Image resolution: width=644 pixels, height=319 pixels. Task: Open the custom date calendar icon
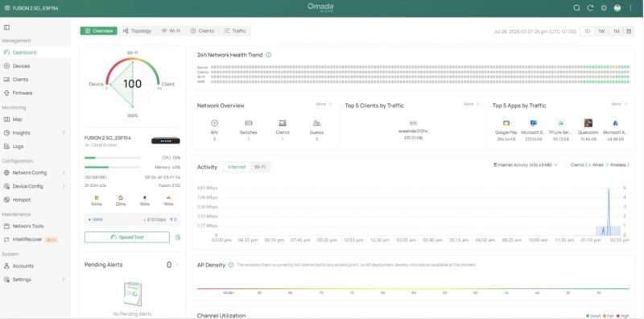click(x=629, y=31)
